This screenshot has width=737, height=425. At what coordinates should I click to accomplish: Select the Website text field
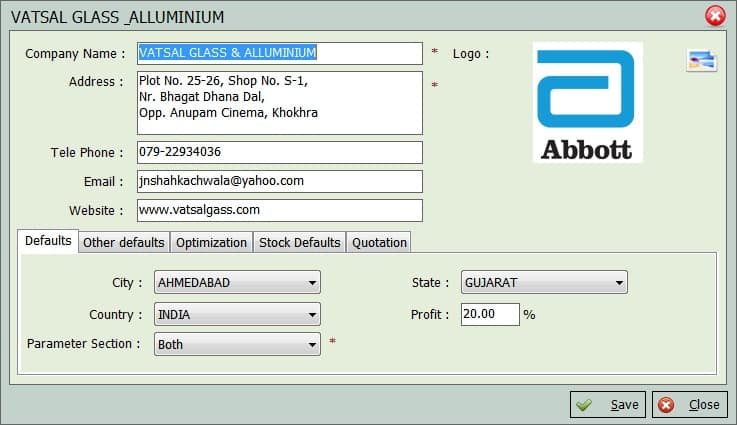pos(279,210)
